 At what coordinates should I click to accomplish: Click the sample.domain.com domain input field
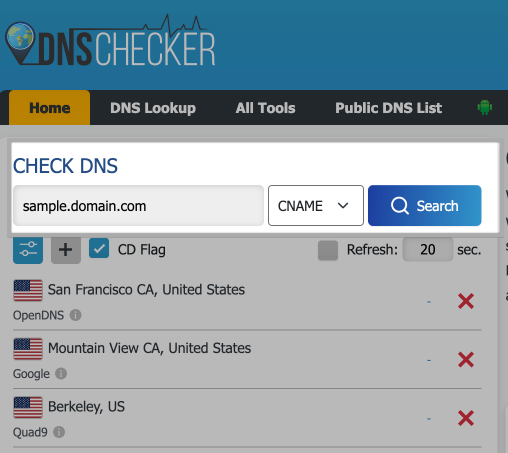point(138,206)
